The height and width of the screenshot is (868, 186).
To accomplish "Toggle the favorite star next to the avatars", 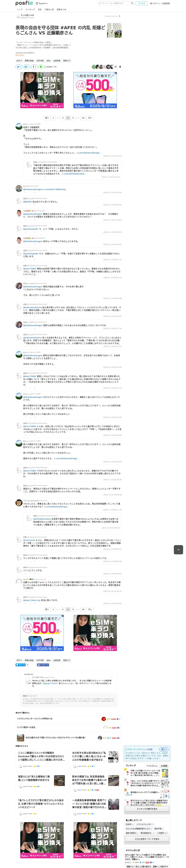I will [x=115, y=67].
